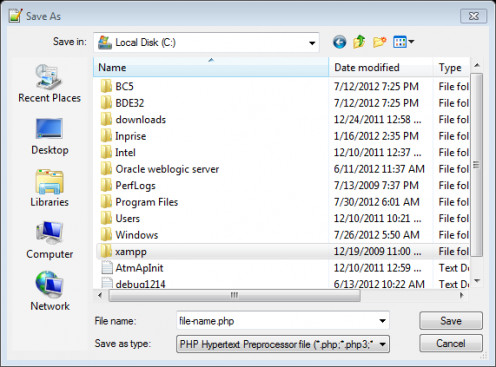Open Libraries location
Viewport: 496px width, 367px height.
pos(49,188)
